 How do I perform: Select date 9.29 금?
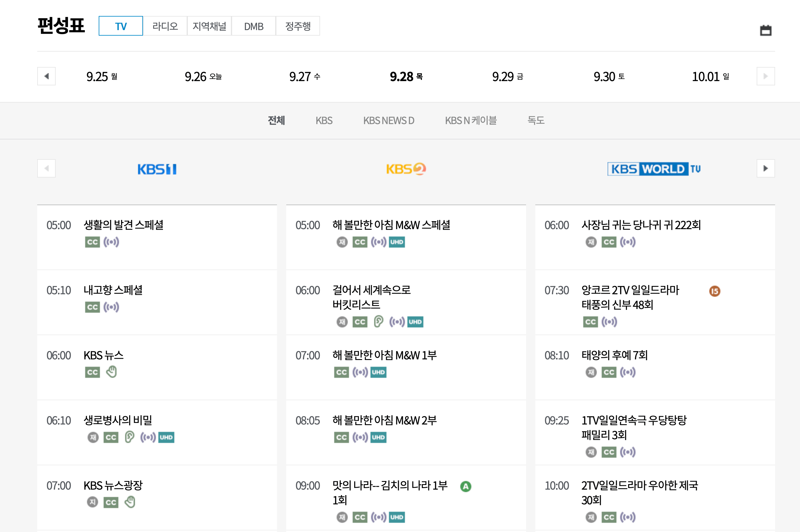tap(507, 77)
